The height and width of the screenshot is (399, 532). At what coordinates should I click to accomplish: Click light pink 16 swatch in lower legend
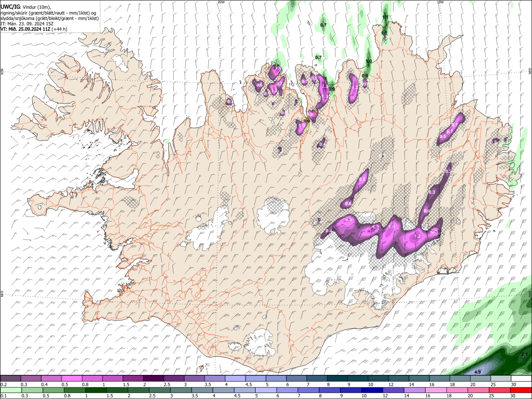pos(436,390)
